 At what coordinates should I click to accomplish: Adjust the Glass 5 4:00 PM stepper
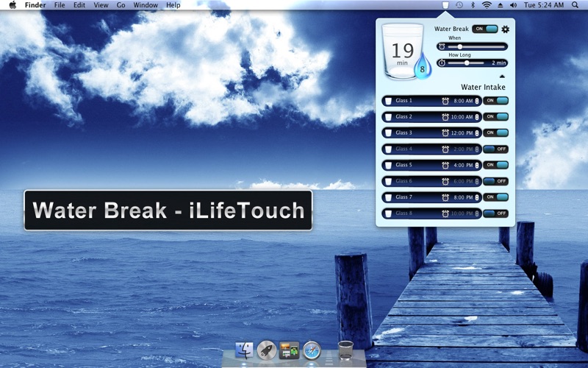477,166
